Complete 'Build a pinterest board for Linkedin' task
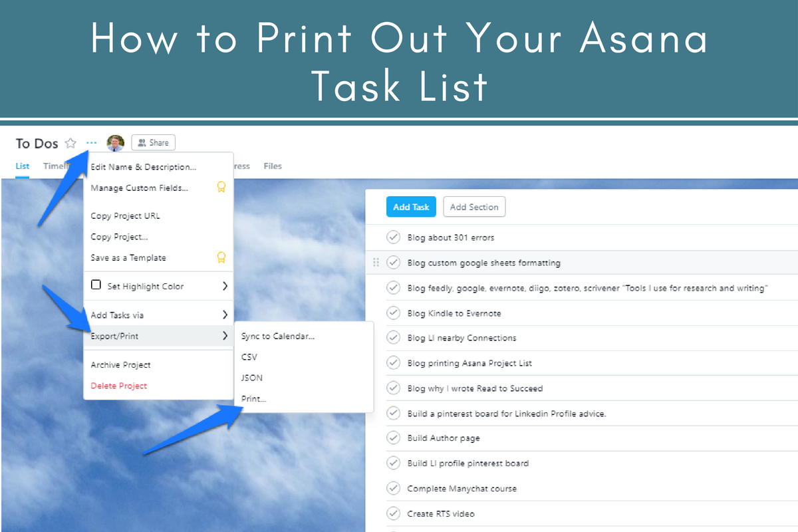 coord(393,414)
